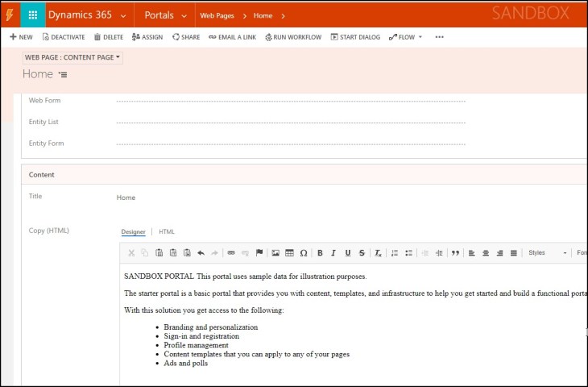
Task: Click the Paste icon
Action: point(159,253)
